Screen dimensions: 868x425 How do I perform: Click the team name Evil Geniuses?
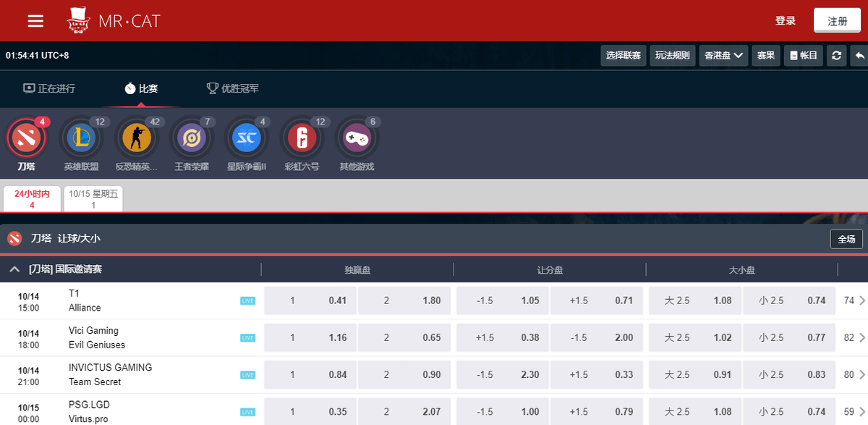[97, 345]
